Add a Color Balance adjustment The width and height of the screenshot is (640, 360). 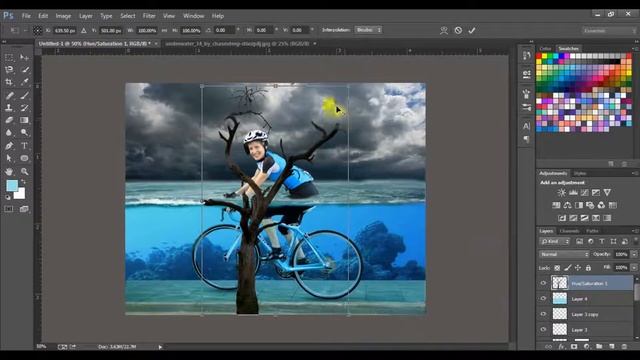click(x=567, y=205)
